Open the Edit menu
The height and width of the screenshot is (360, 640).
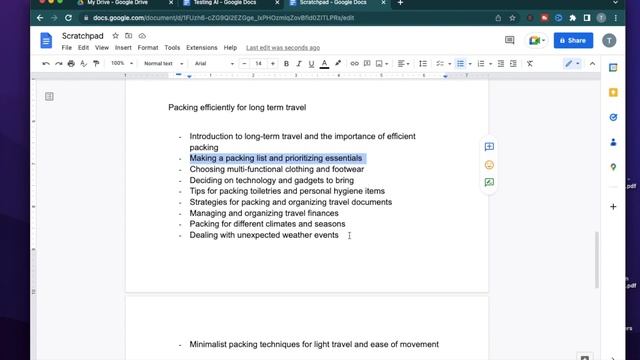(83, 48)
